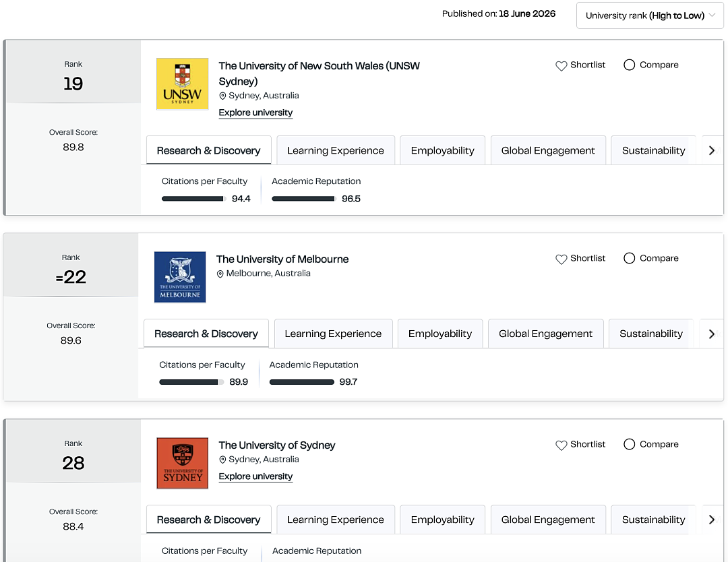This screenshot has width=728, height=562.
Task: Click the location pin beside Melbourne, Australia
Action: click(220, 274)
